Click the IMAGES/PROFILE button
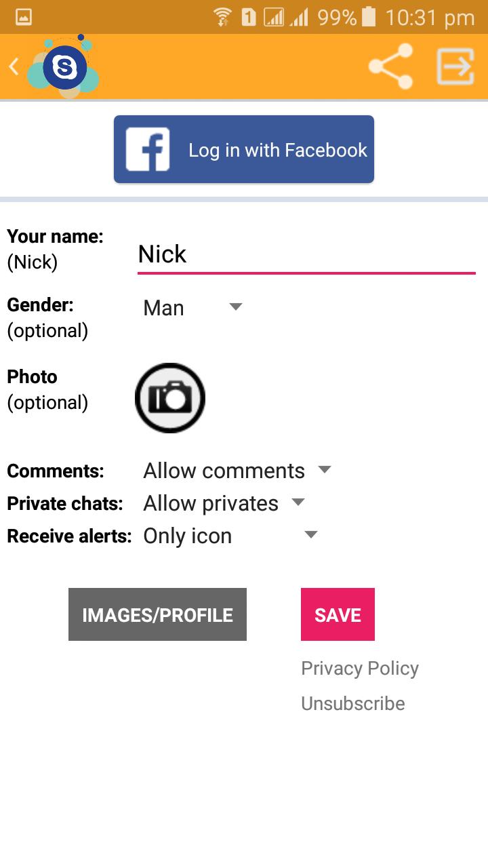The height and width of the screenshot is (868, 488). point(157,614)
